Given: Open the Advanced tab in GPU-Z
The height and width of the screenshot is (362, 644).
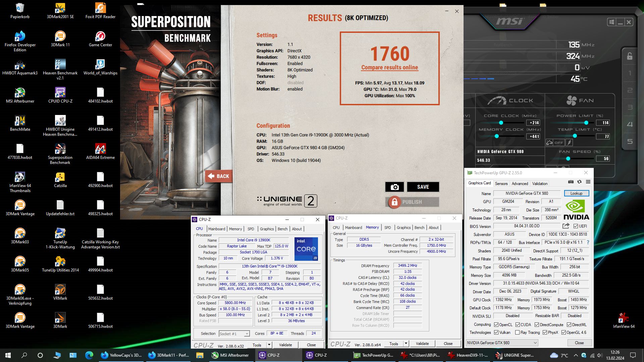Looking at the screenshot, I should 520,184.
